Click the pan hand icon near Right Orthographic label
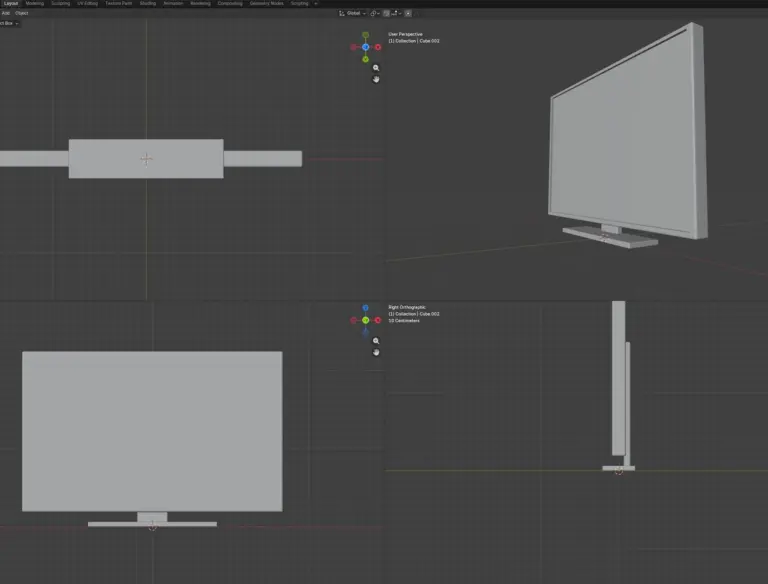This screenshot has height=584, width=768. pos(376,352)
